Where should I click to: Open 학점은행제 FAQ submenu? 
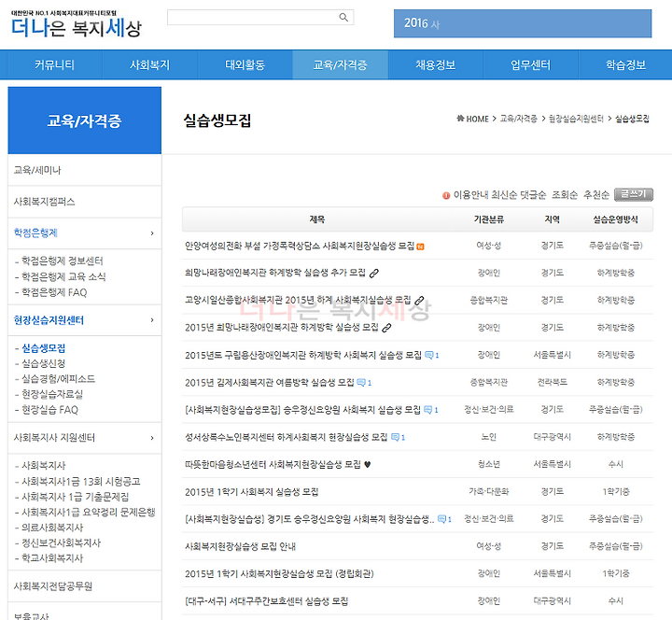54,292
